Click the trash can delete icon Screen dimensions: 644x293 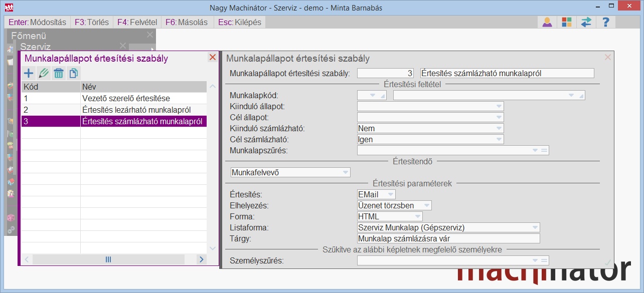coord(59,73)
